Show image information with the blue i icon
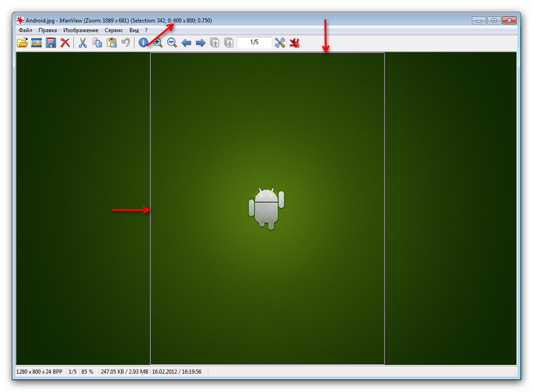The image size is (533, 392). [143, 43]
